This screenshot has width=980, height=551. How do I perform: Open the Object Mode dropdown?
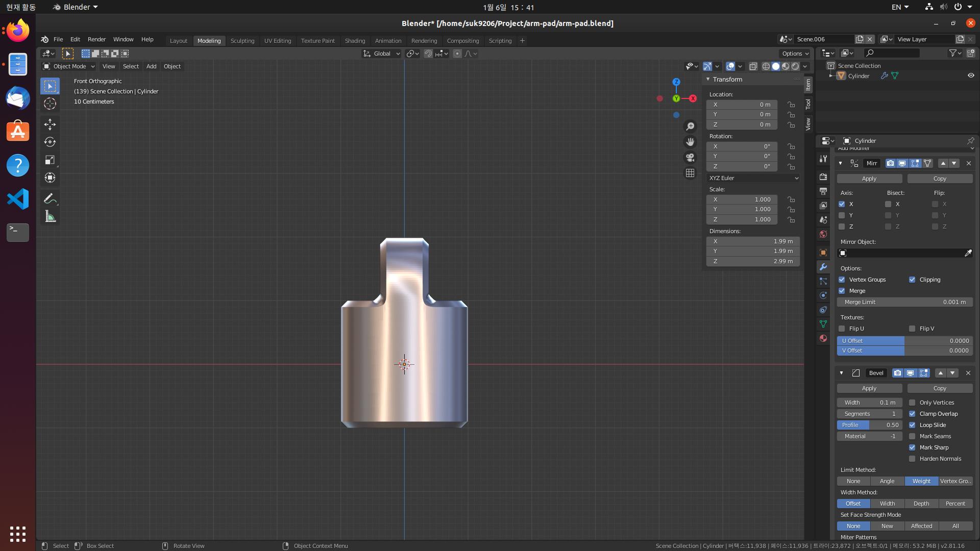(x=69, y=66)
